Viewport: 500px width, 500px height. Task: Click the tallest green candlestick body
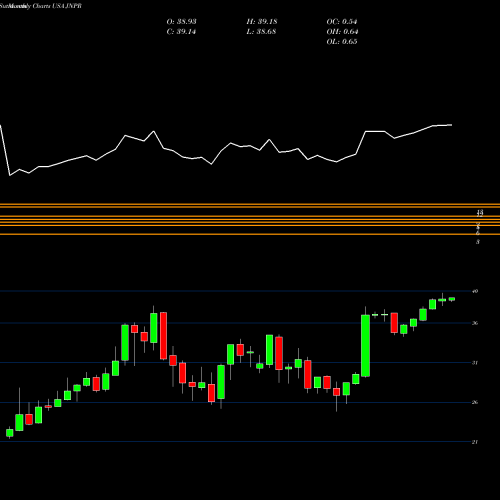tap(366, 346)
